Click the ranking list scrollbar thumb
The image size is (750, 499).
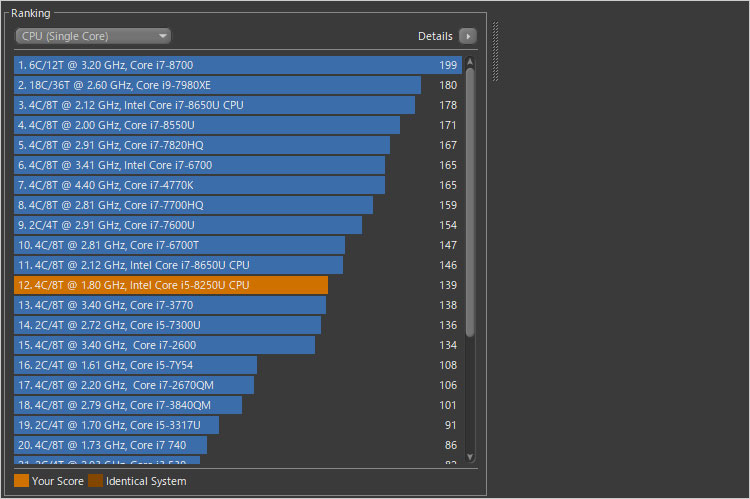coord(470,203)
